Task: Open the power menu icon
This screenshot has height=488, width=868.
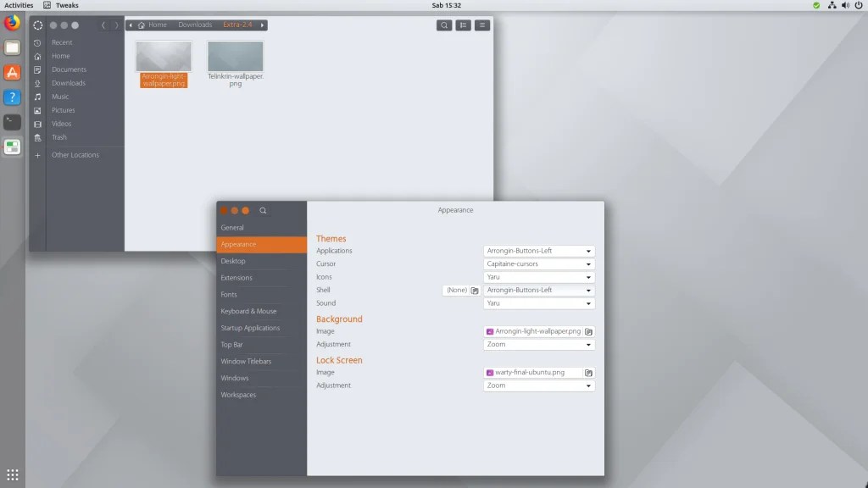Action: (859, 5)
